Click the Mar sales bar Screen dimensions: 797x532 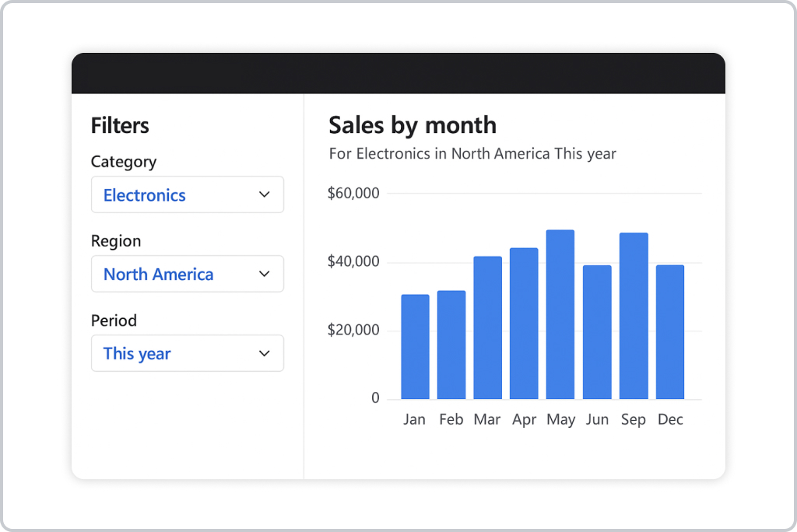click(487, 327)
